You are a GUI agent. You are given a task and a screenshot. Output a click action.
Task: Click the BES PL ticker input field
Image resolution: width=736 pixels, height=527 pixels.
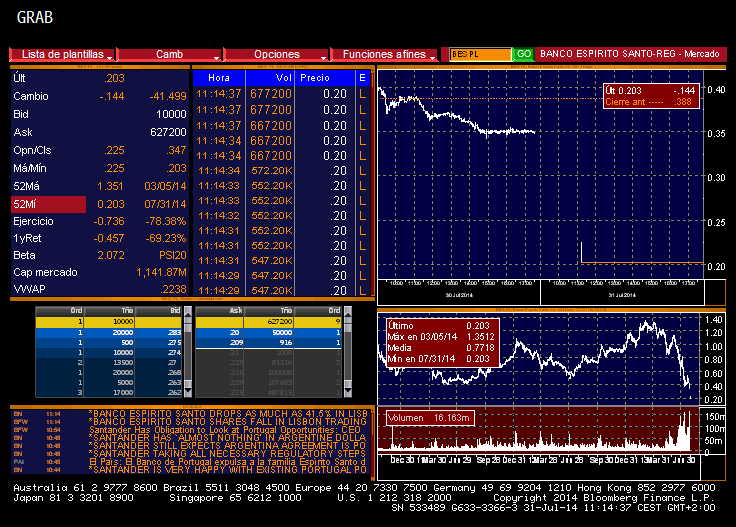[480, 54]
